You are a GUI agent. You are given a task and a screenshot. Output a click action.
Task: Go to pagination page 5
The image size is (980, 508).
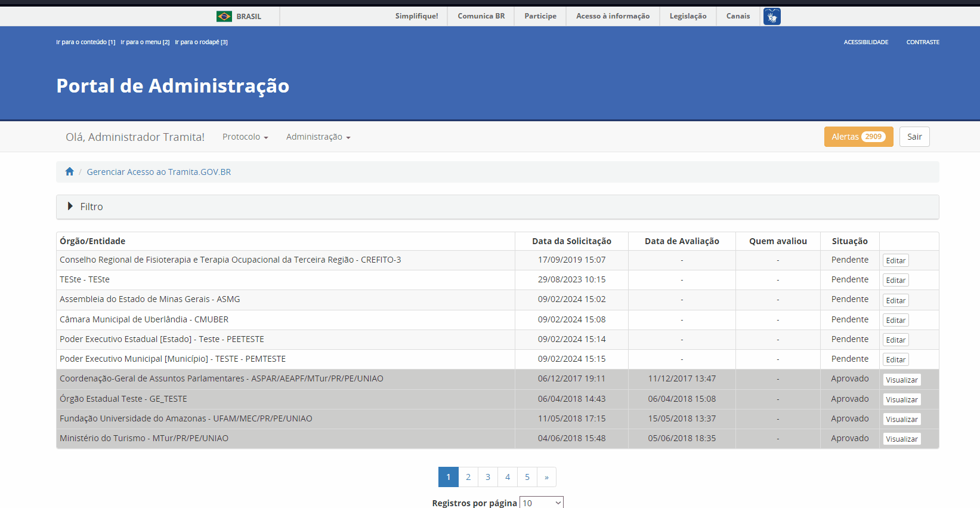527,477
